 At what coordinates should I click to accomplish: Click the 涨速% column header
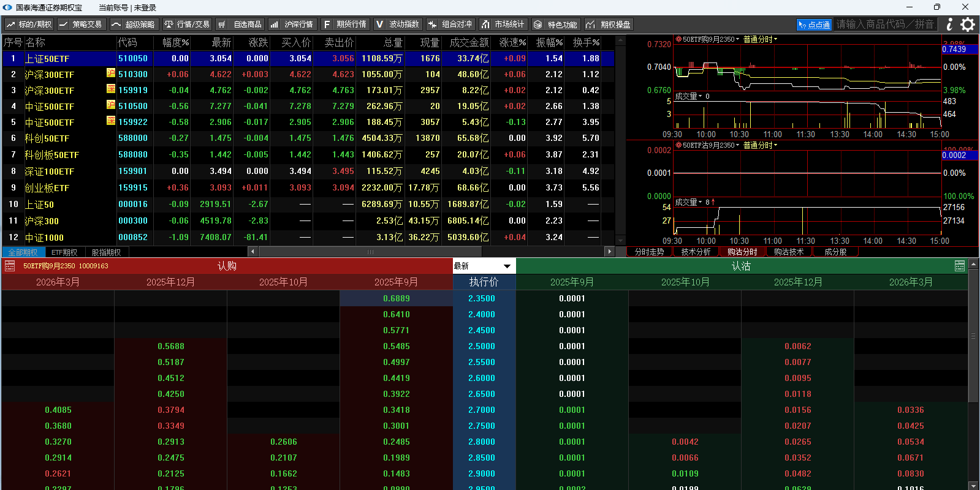tap(512, 42)
